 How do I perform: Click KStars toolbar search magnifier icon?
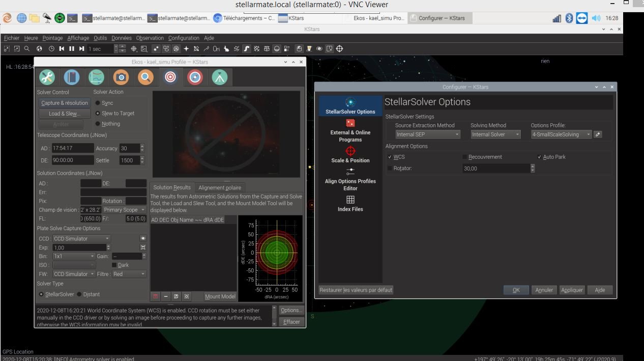click(27, 49)
